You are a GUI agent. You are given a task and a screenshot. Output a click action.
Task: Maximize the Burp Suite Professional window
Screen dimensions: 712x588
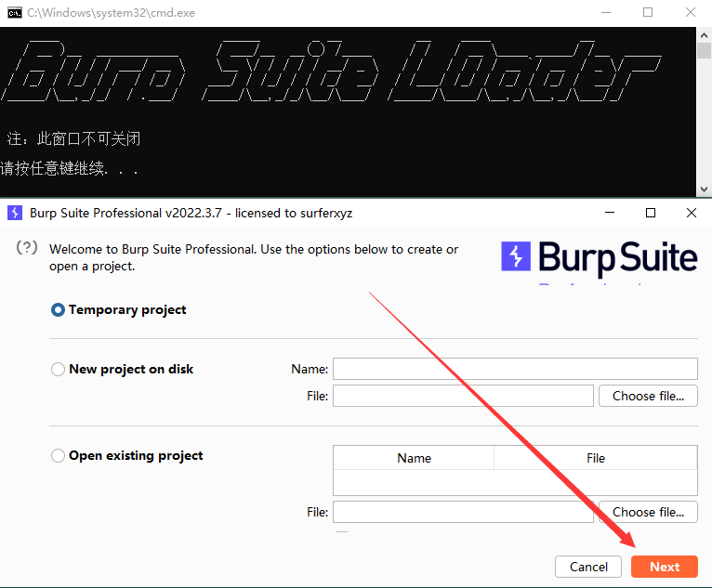[651, 213]
